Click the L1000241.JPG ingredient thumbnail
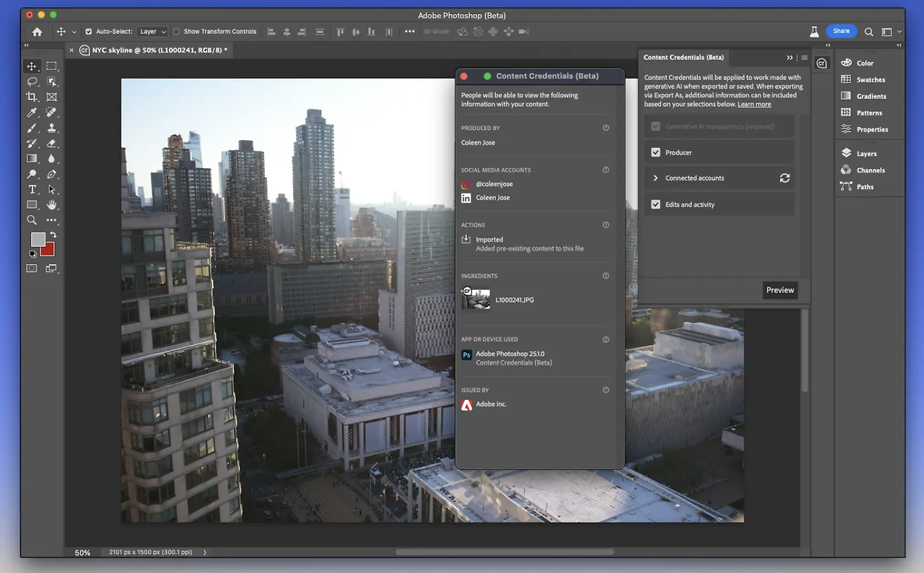 [476, 299]
